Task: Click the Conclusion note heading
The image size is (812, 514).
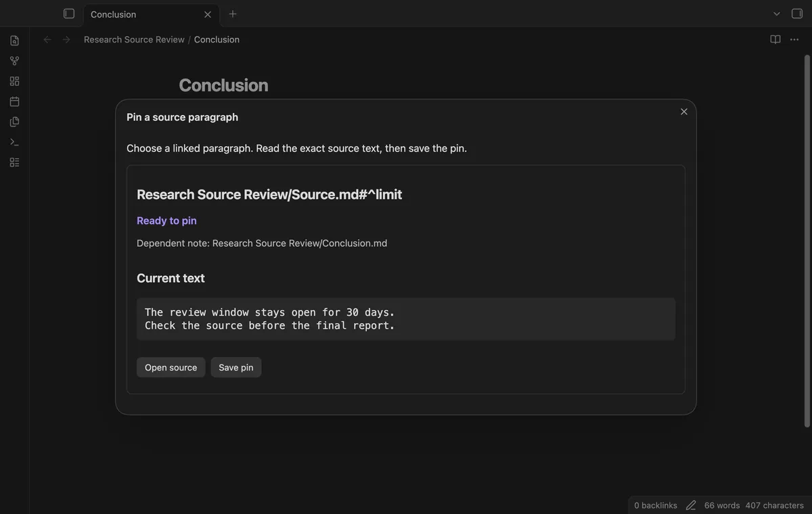Action: point(223,85)
